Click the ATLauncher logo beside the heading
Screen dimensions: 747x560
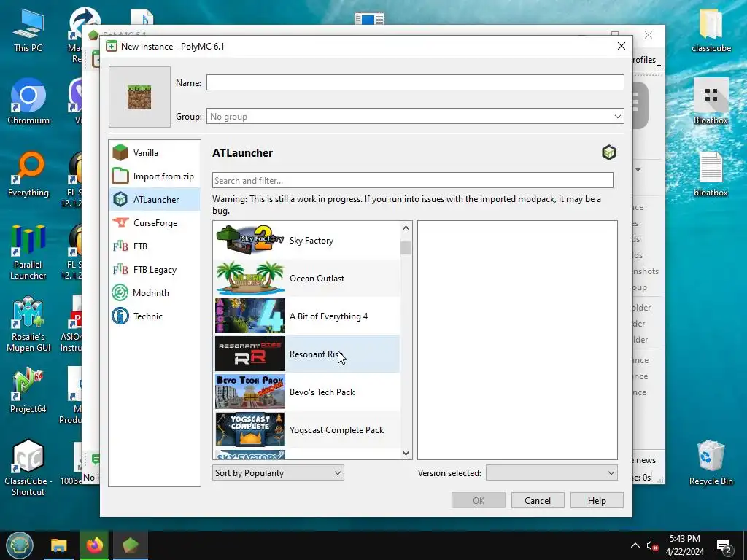[609, 153]
